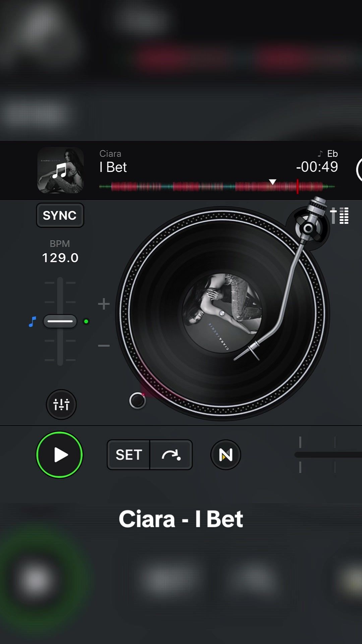Tap the Ciara artist name in the deck header
Viewport: 362px width, 644px height.
click(110, 154)
